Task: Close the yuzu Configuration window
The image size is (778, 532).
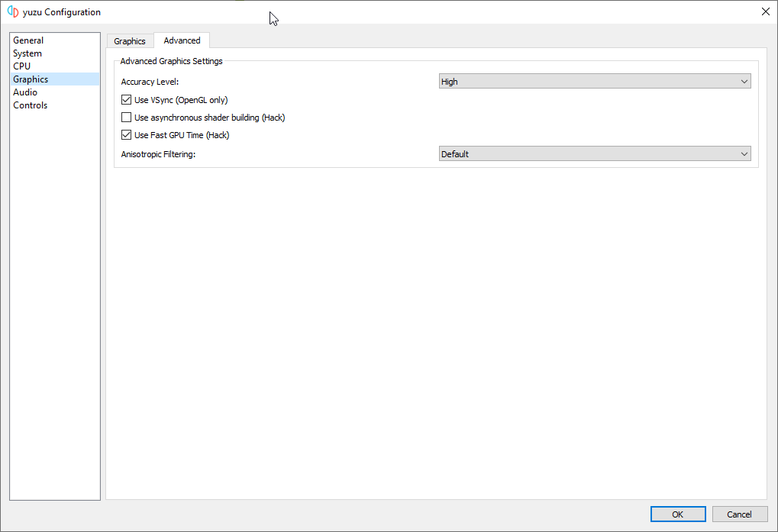Action: [x=765, y=11]
